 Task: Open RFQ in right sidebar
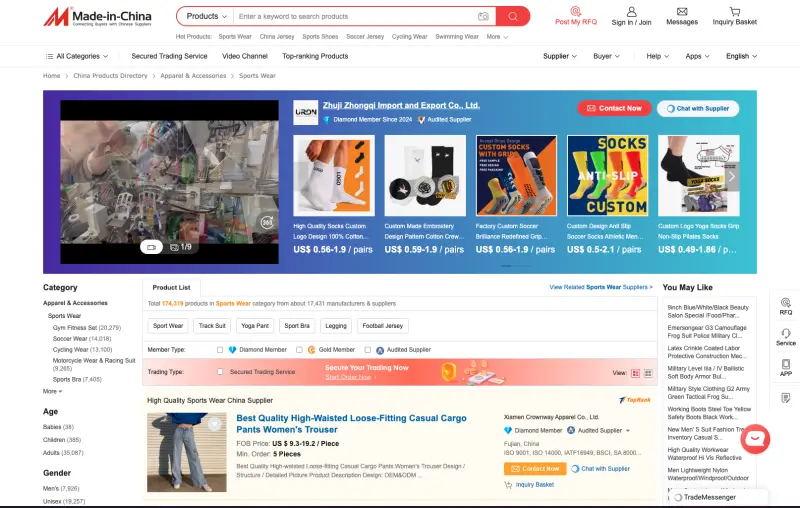pos(786,307)
